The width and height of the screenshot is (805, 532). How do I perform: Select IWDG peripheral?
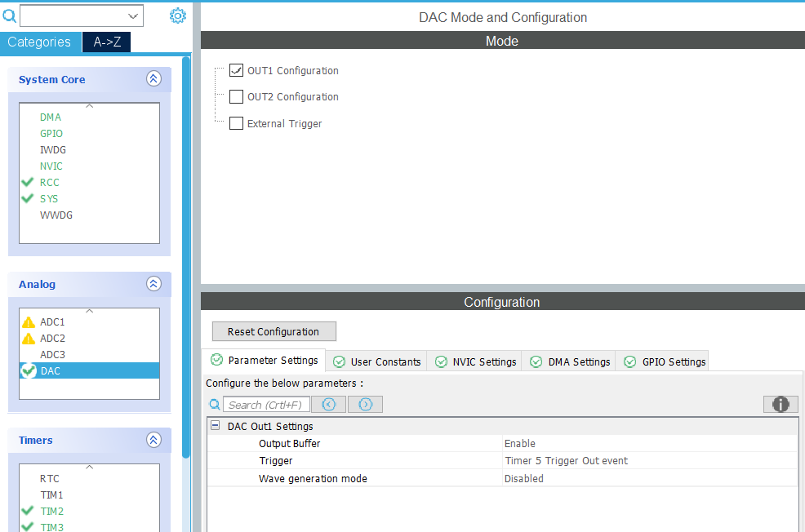(x=53, y=150)
